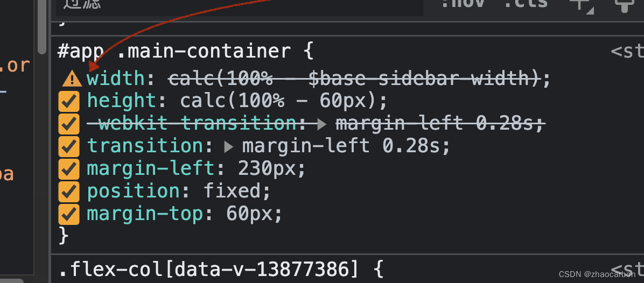The image size is (644, 283).
Task: Click the -webkit-transition property name
Action: click(191, 124)
